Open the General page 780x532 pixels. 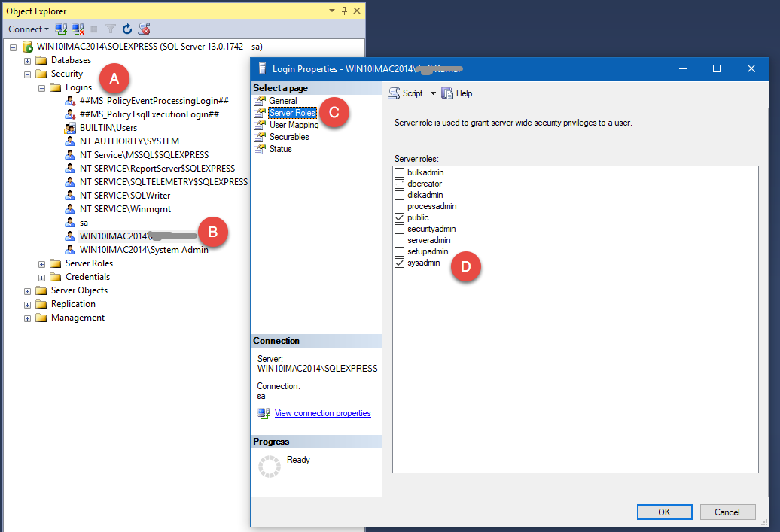pyautogui.click(x=282, y=100)
